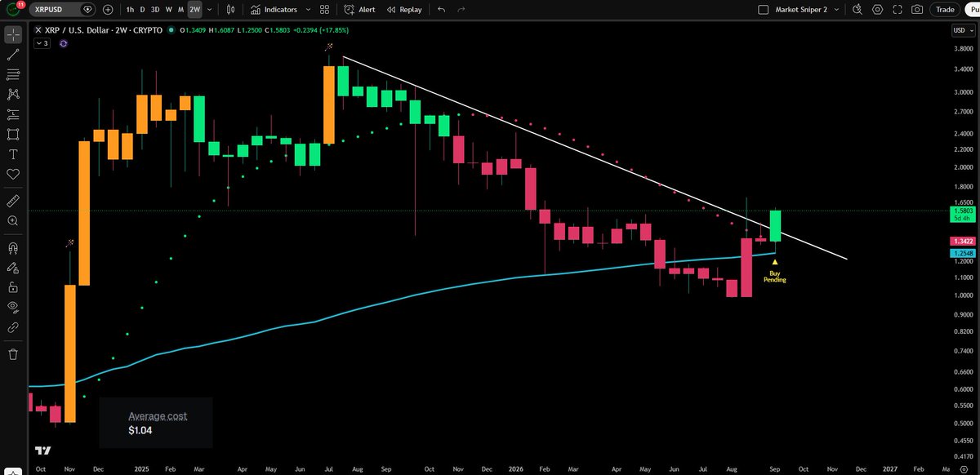Enter fullscreen mode
Viewport: 980px width, 475px height.
click(898, 10)
